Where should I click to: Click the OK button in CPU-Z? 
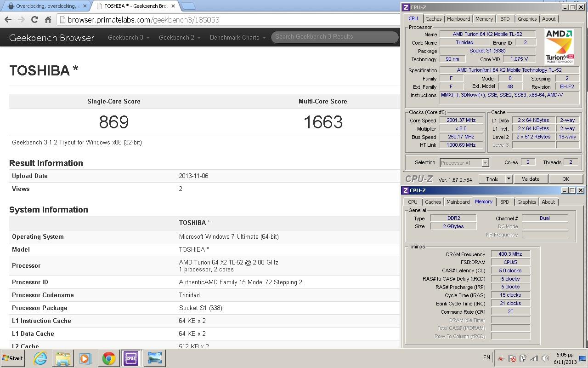coord(565,179)
